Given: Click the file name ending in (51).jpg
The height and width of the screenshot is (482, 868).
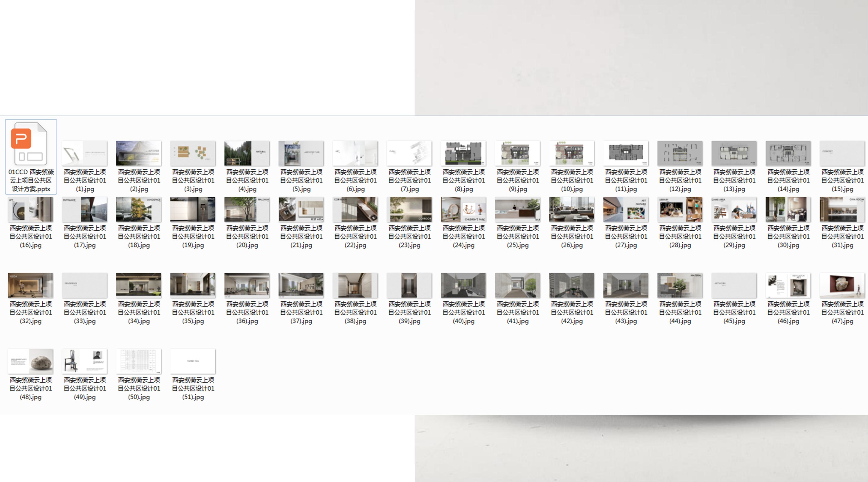Looking at the screenshot, I should [193, 388].
